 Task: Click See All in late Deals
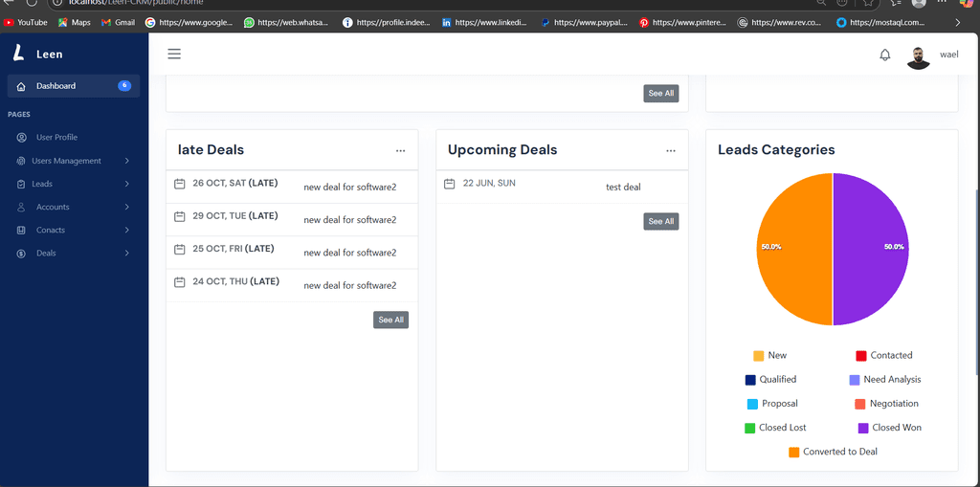391,320
